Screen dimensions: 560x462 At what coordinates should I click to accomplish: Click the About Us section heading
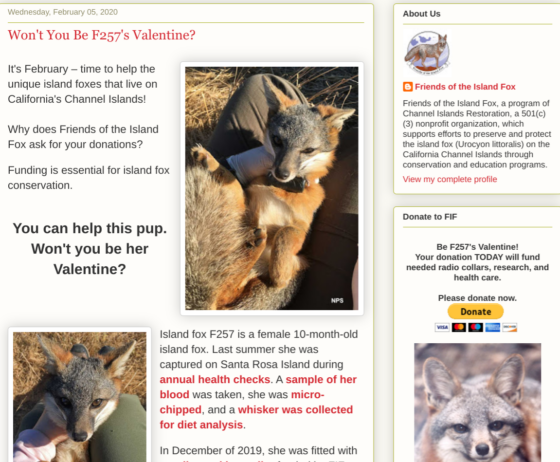(421, 14)
